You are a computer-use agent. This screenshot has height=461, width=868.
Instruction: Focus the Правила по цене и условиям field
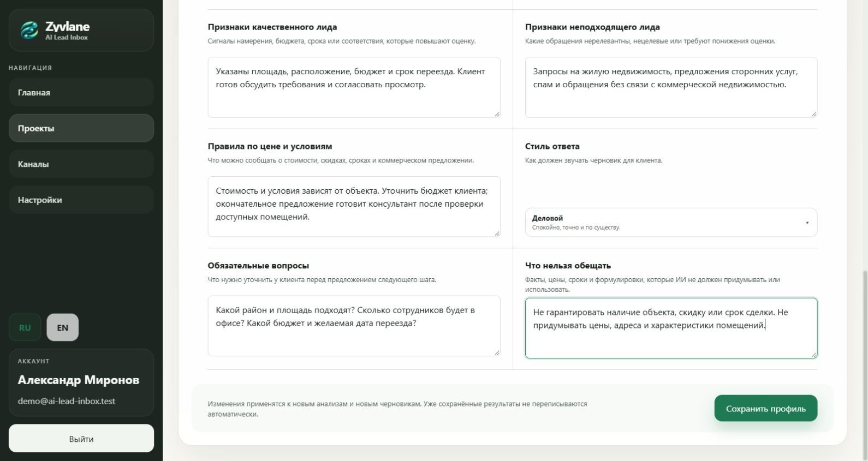(x=354, y=206)
